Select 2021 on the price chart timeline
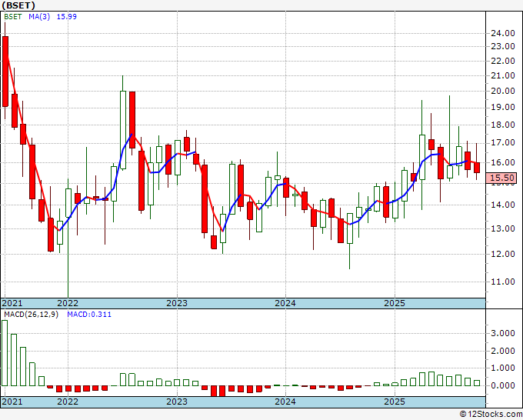This screenshot has width=523, height=420. tap(12, 303)
